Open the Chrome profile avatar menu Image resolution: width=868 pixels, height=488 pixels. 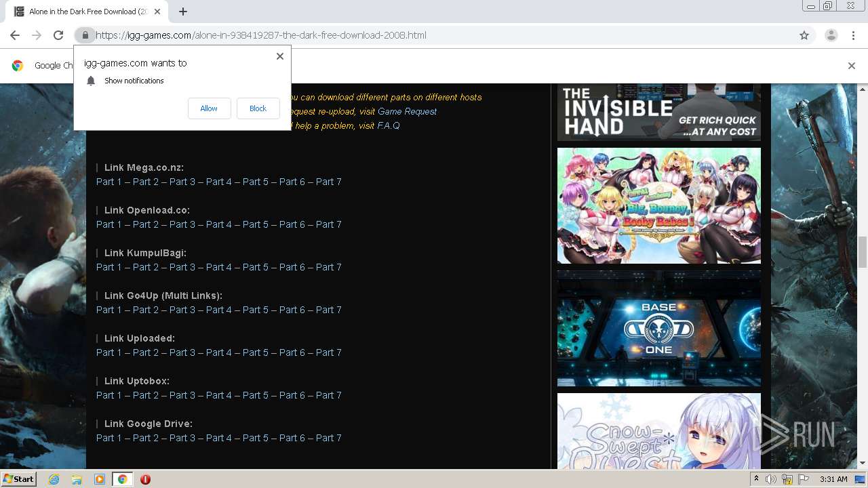831,35
